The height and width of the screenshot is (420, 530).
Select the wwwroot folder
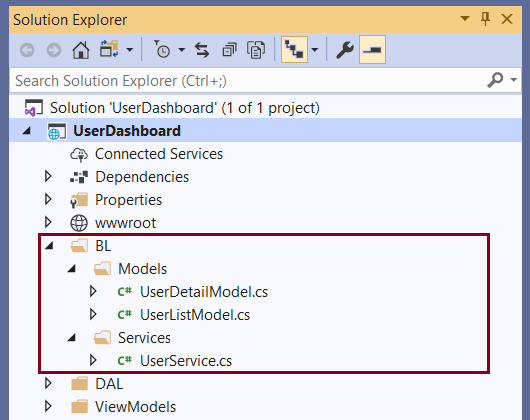[125, 223]
